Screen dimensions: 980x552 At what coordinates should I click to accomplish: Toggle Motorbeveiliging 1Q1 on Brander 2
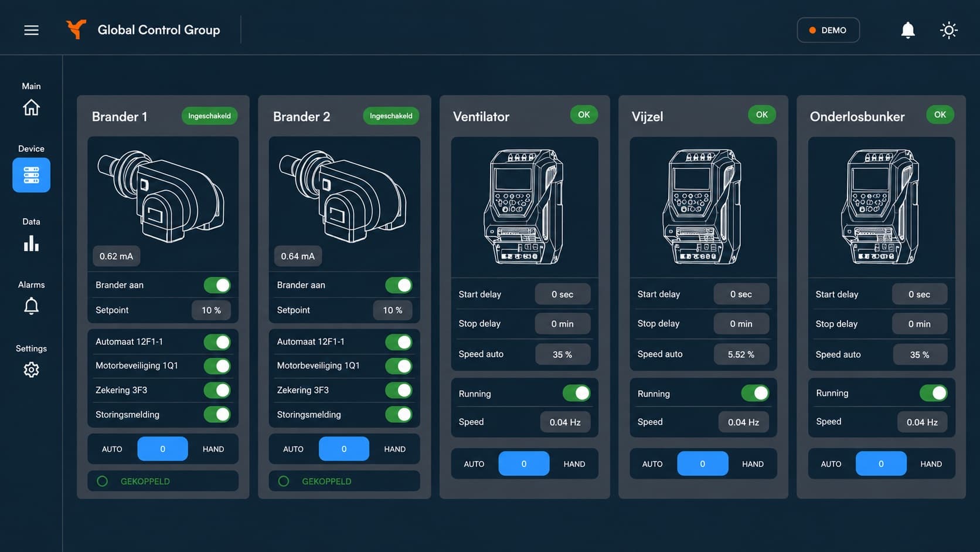[399, 366]
